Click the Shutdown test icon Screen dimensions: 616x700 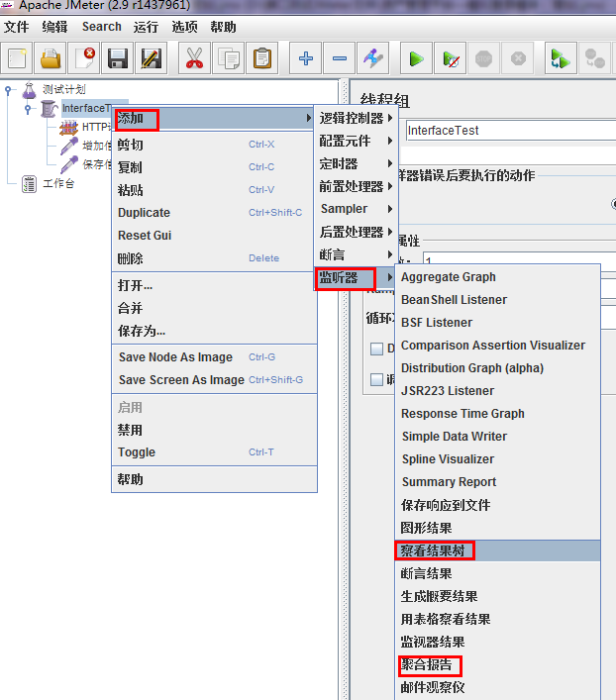coord(518,58)
